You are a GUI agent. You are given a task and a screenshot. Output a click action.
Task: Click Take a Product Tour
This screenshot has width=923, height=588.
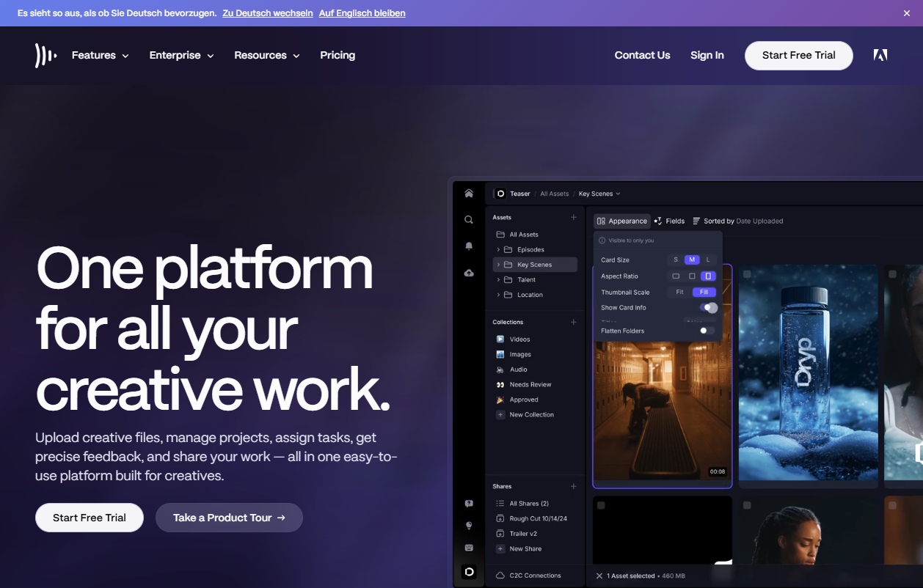pyautogui.click(x=229, y=518)
